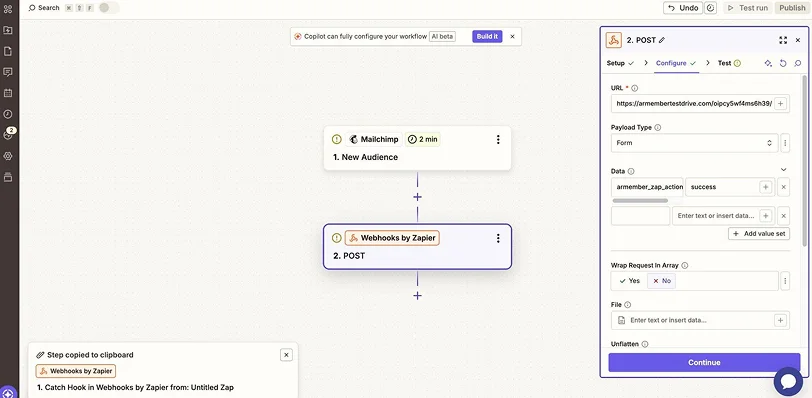Open the New Audience step options menu
The width and height of the screenshot is (812, 398).
point(498,139)
